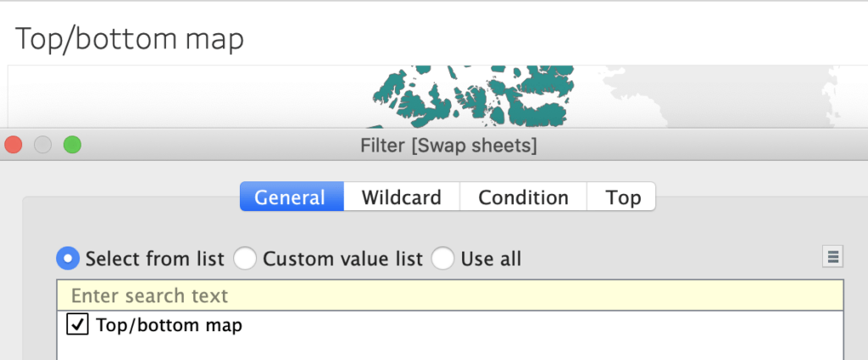
Task: Open the Wildcard tab
Action: [401, 197]
